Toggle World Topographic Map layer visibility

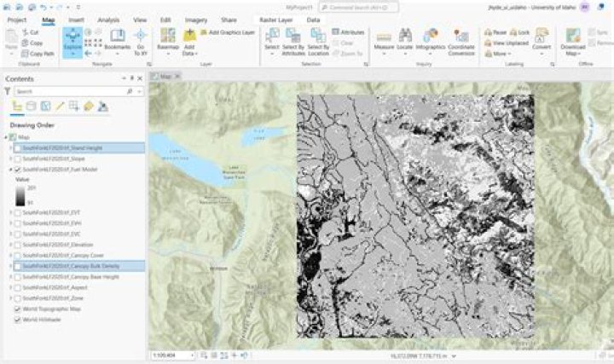[18, 309]
